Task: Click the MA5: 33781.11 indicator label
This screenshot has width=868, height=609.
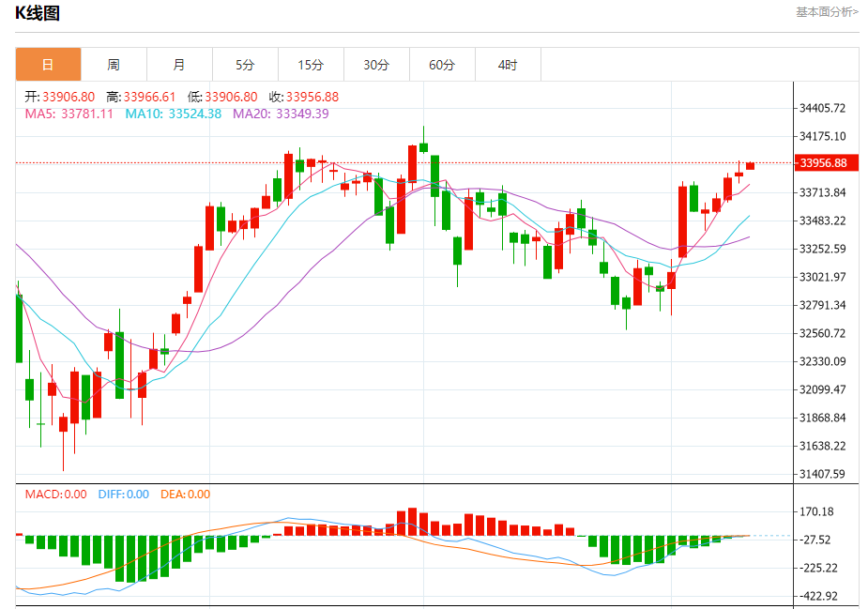Action: point(69,114)
